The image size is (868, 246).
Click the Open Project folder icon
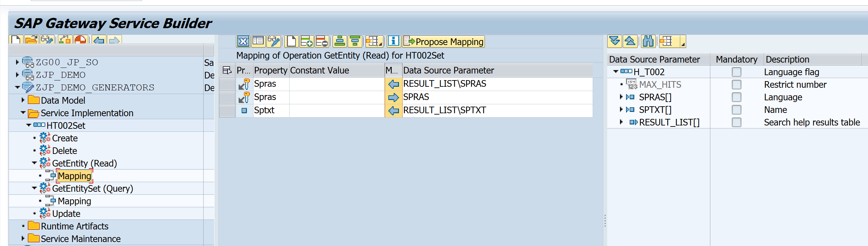(31, 40)
